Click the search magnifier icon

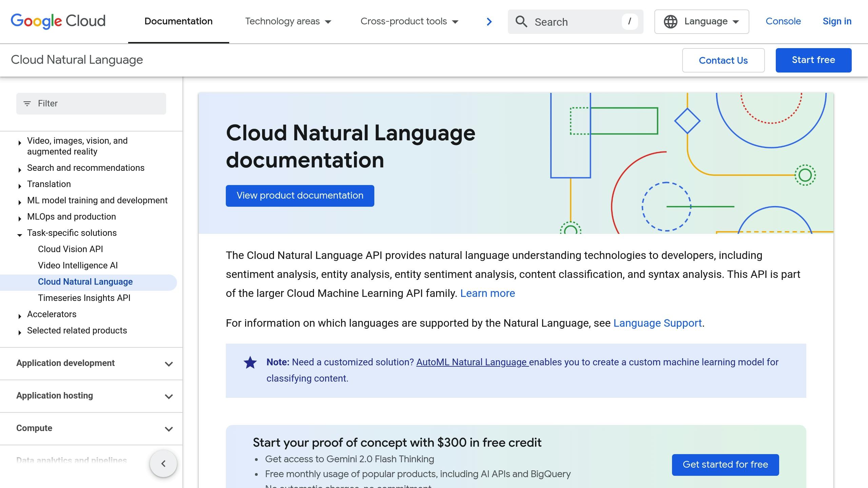pos(521,22)
